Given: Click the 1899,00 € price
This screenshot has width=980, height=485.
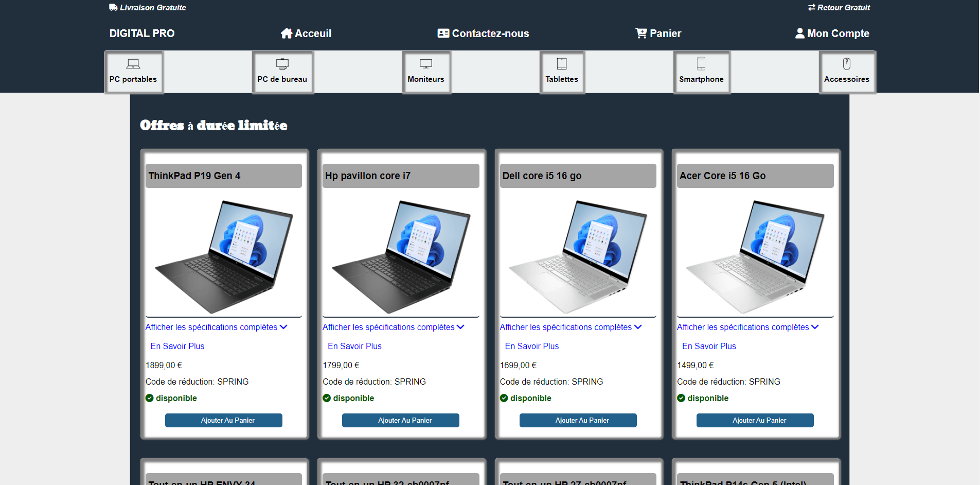Looking at the screenshot, I should coord(164,366).
